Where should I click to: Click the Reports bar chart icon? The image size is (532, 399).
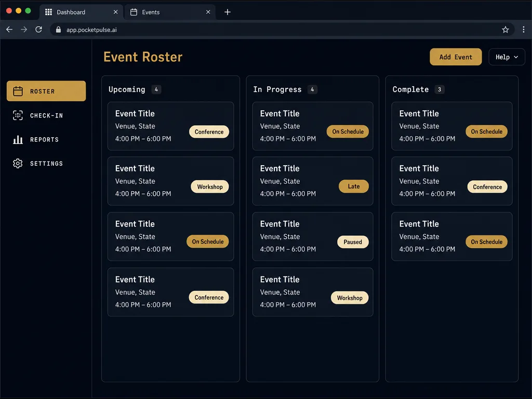(18, 139)
